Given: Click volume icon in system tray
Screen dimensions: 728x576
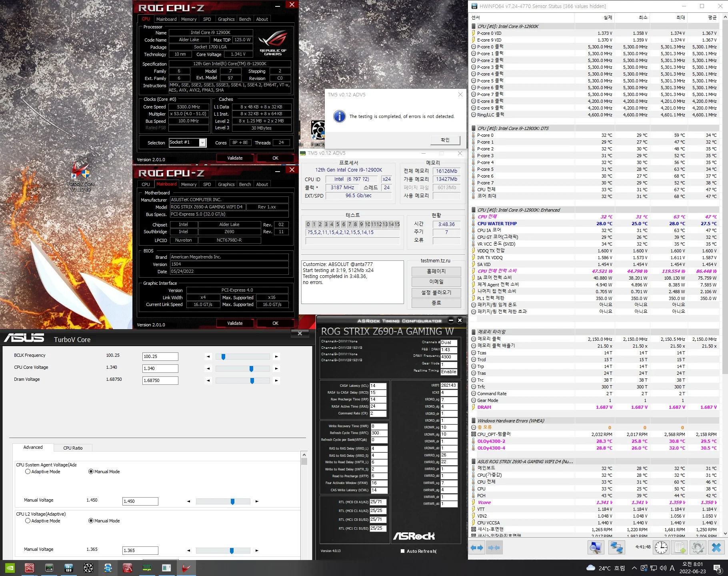Looking at the screenshot, I should tap(663, 568).
